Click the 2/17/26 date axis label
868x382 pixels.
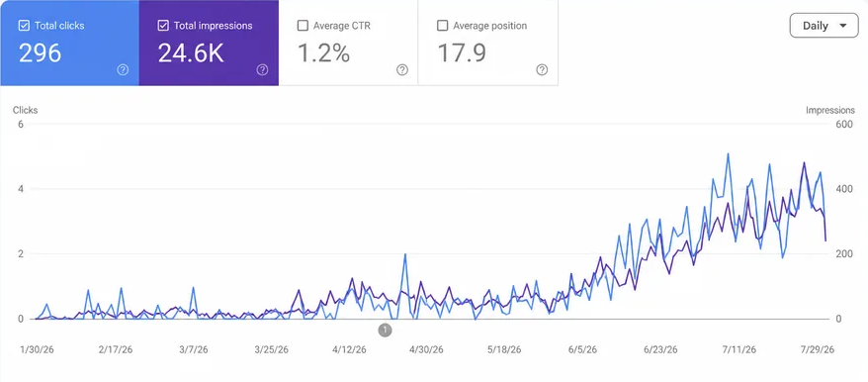pos(116,350)
